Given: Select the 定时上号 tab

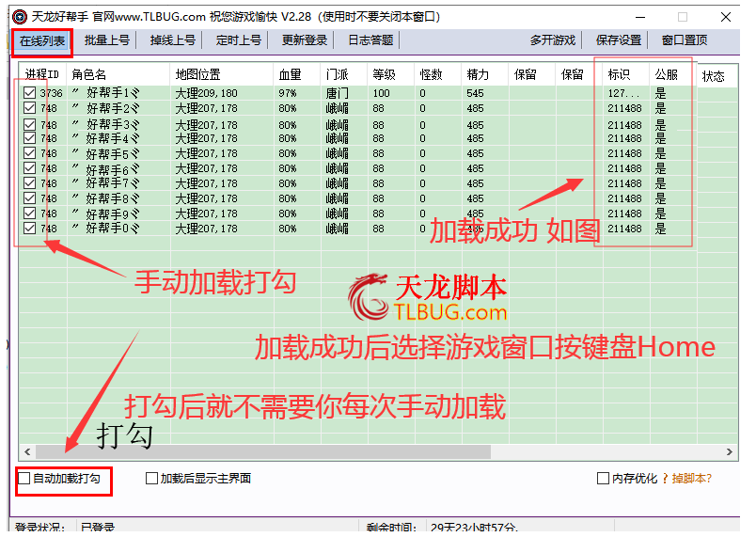Looking at the screenshot, I should [238, 40].
